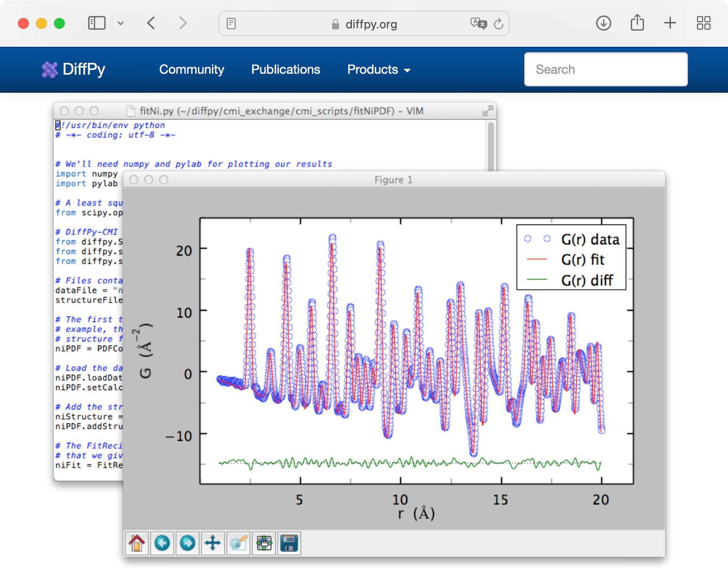The width and height of the screenshot is (728, 575).
Task: Click the Home reset view icon in Figure 1
Action: click(136, 543)
